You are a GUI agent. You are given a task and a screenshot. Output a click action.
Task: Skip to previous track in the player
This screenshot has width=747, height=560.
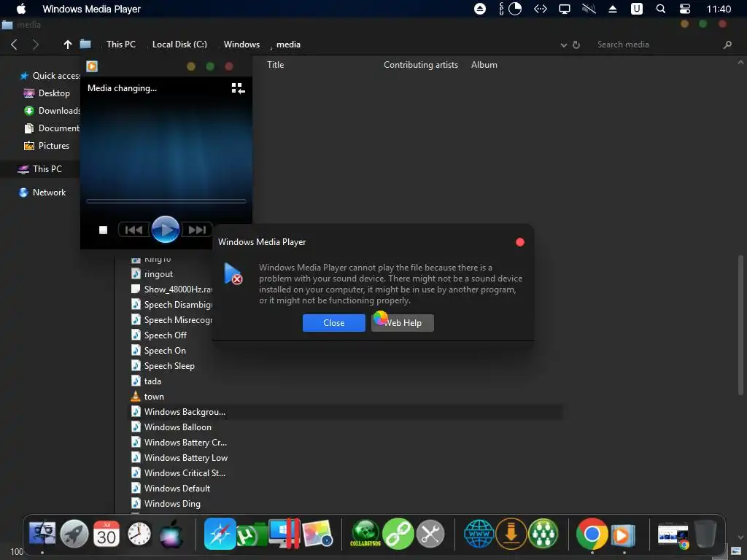(134, 230)
